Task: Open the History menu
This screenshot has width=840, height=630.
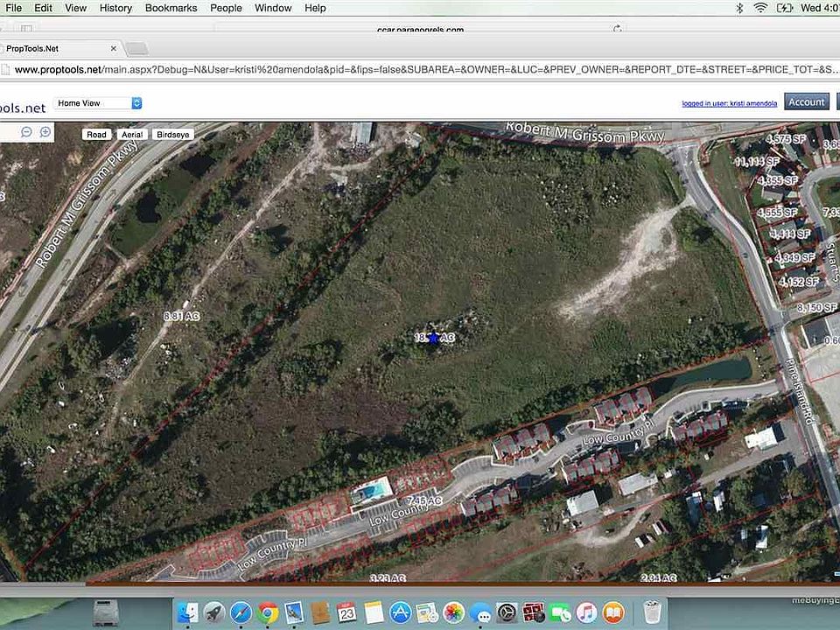Action: pos(115,8)
